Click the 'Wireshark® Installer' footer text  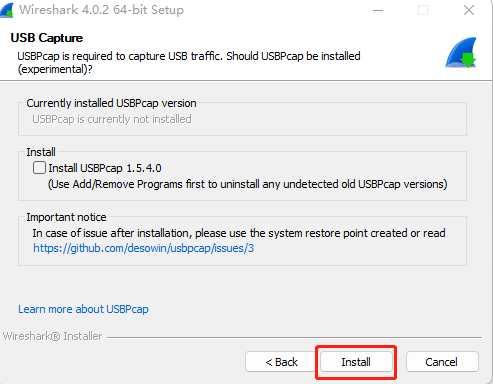52,336
